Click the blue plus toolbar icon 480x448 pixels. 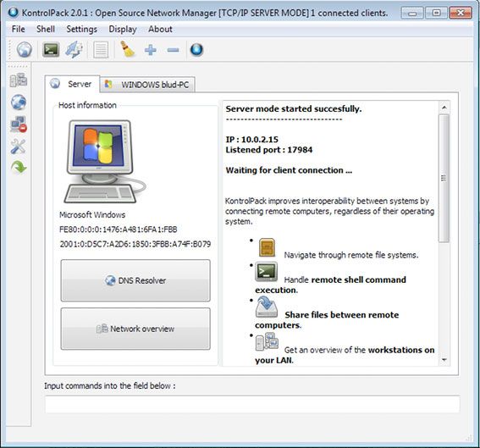(x=151, y=50)
